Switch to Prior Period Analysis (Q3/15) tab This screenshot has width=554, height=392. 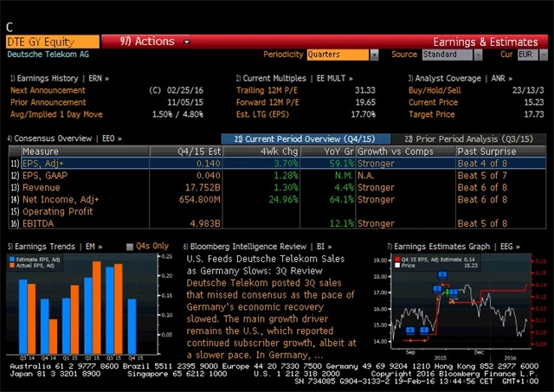click(468, 138)
